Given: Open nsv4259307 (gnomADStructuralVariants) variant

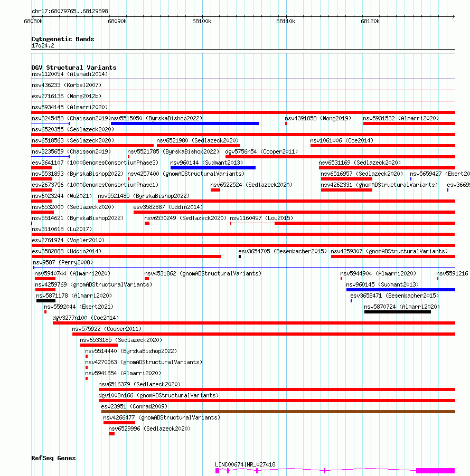Looking at the screenshot, I should pyautogui.click(x=389, y=251).
